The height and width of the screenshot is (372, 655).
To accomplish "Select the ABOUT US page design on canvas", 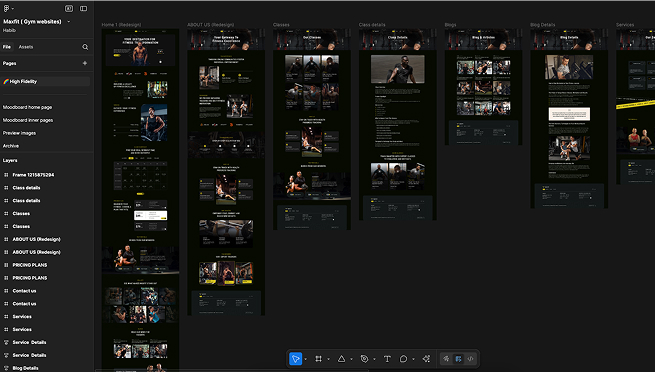I will coord(226,172).
